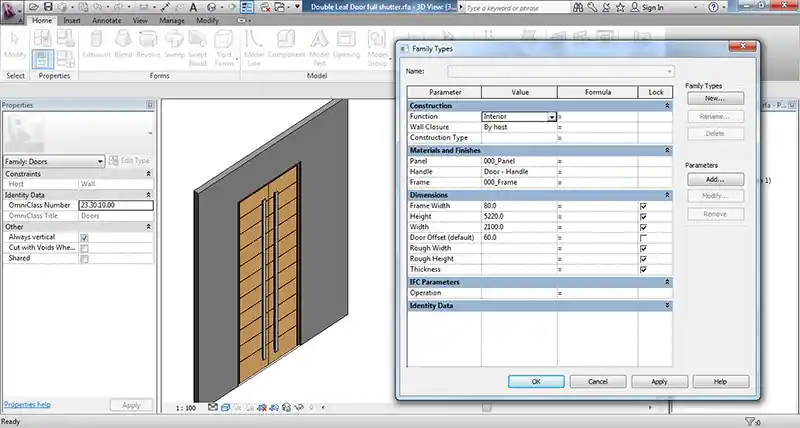Click the Switch Windows icon
This screenshot has height=428, width=800.
click(280, 7)
